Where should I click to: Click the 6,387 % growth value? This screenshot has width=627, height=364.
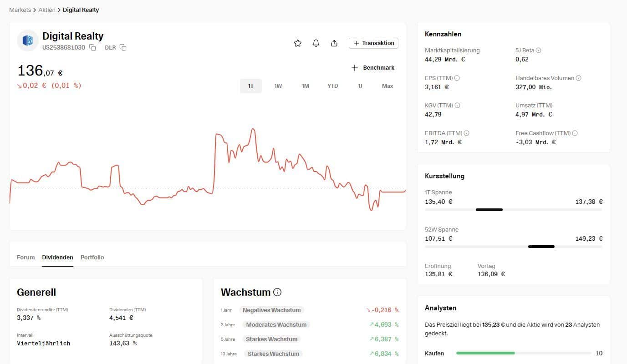[x=384, y=339]
